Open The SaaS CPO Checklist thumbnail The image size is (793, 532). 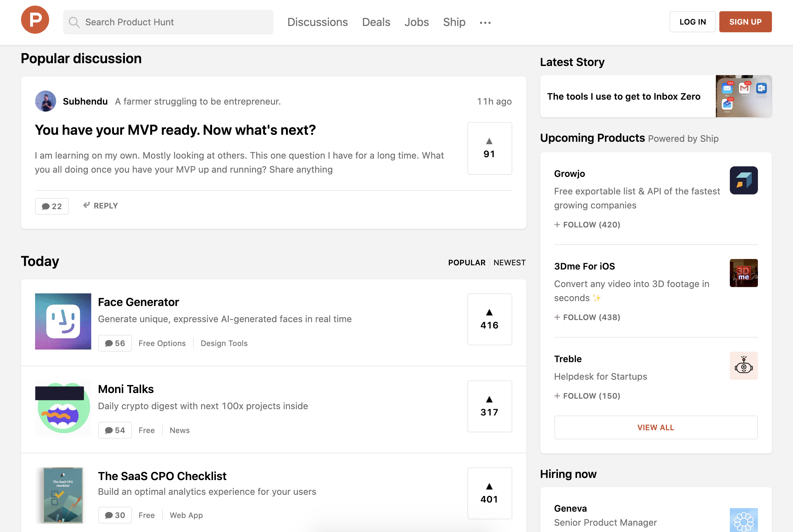click(63, 496)
